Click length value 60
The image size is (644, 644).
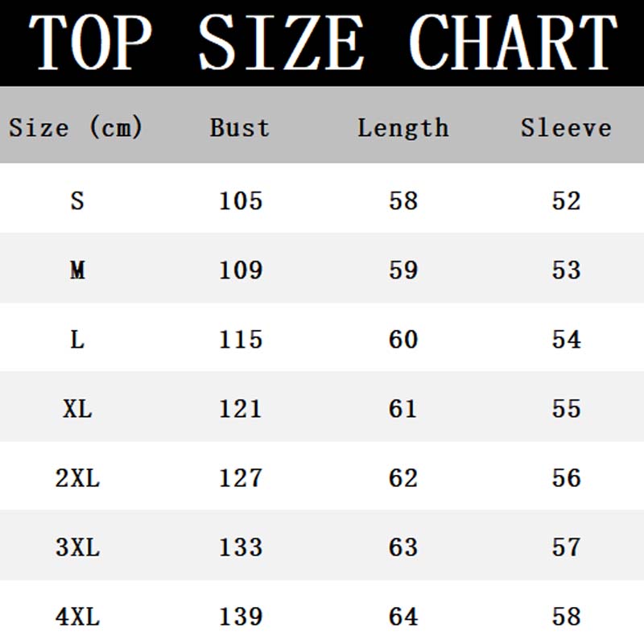tap(403, 340)
